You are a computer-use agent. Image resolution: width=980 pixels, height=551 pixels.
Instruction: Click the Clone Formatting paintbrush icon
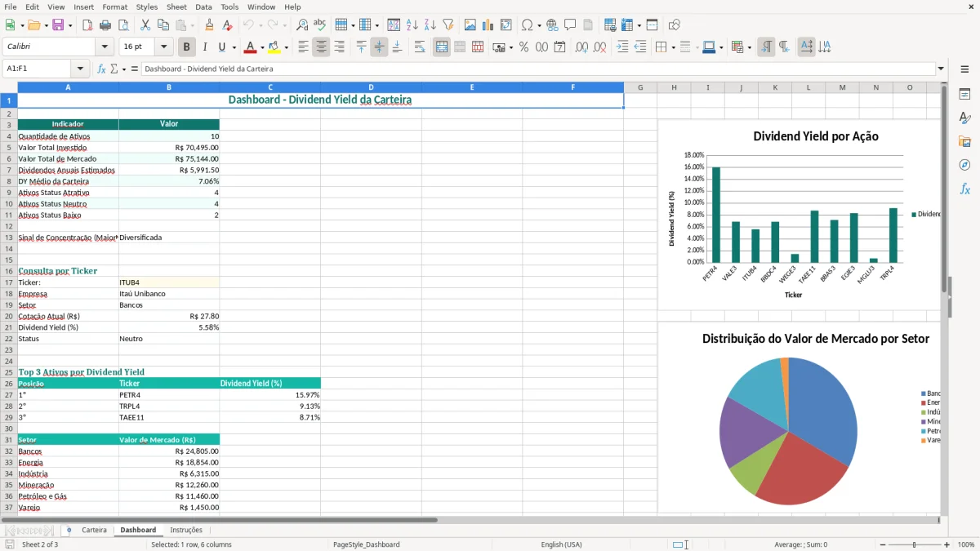(x=210, y=25)
